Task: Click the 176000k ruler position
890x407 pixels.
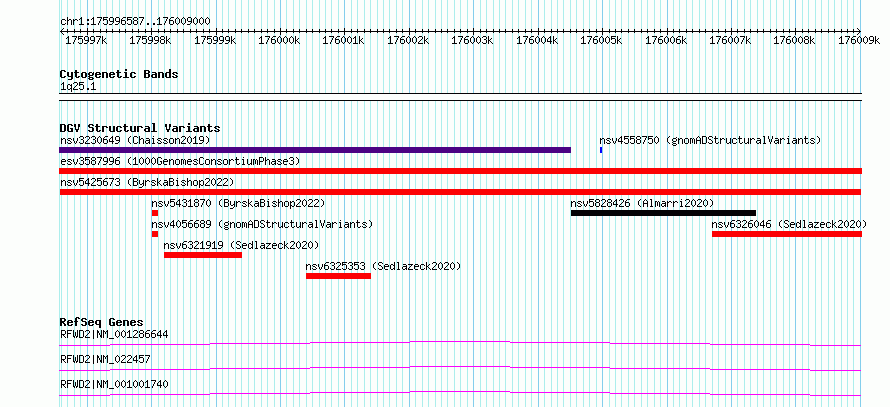Action: click(x=279, y=40)
